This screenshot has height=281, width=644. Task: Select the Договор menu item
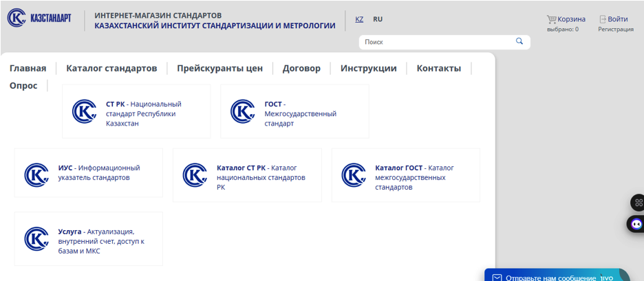pos(301,69)
